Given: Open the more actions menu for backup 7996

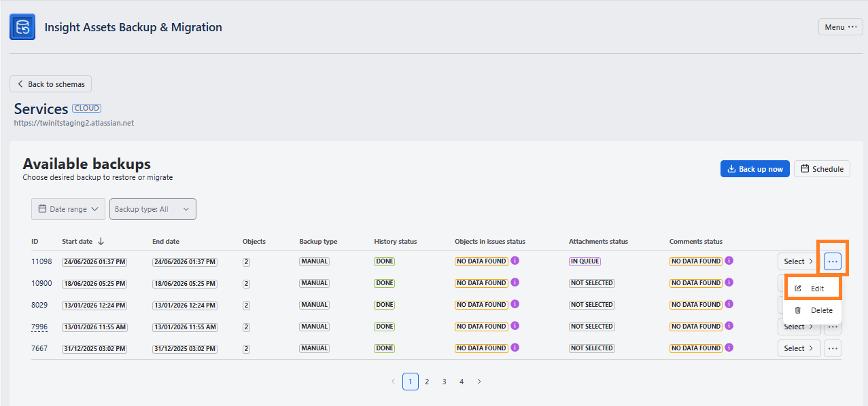Looking at the screenshot, I should tap(833, 329).
